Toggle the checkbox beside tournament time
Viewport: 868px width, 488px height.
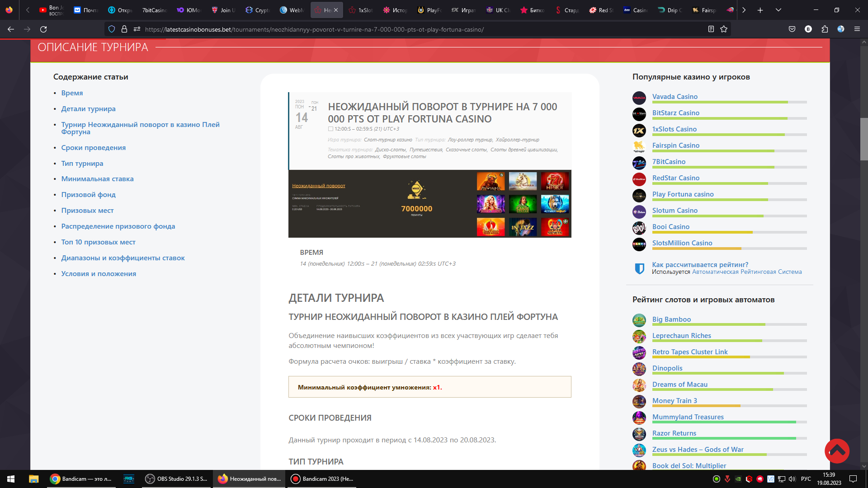point(330,129)
